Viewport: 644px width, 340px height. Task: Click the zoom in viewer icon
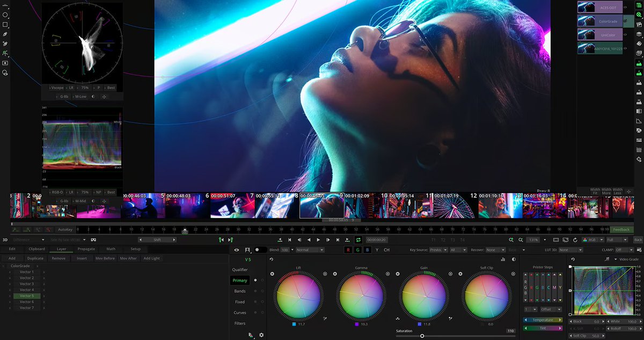click(x=511, y=240)
